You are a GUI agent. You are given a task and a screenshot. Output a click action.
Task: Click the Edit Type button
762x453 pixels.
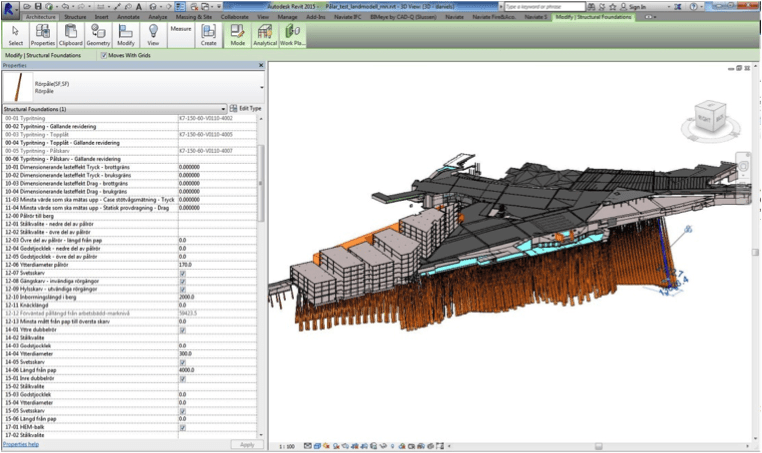coord(246,108)
